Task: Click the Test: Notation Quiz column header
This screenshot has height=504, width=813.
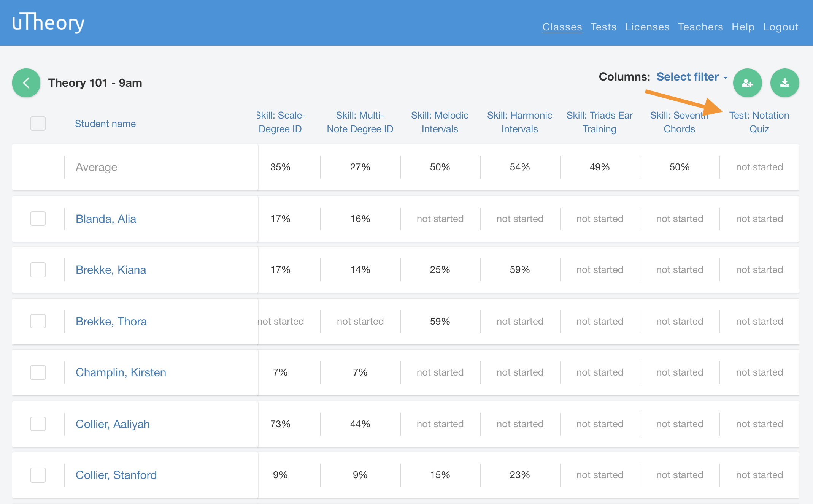Action: coord(759,122)
